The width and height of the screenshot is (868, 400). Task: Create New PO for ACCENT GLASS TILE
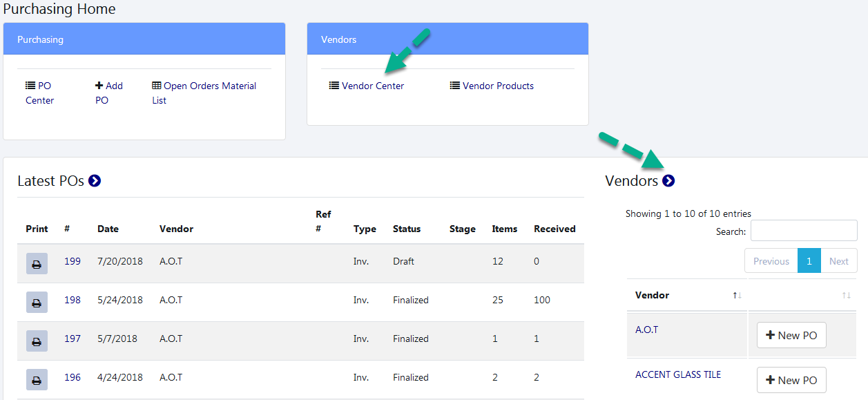(791, 381)
